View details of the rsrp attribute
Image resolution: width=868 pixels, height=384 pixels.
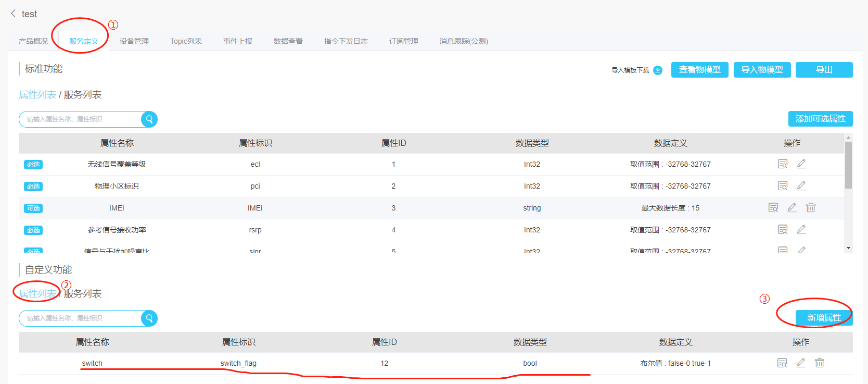[783, 230]
